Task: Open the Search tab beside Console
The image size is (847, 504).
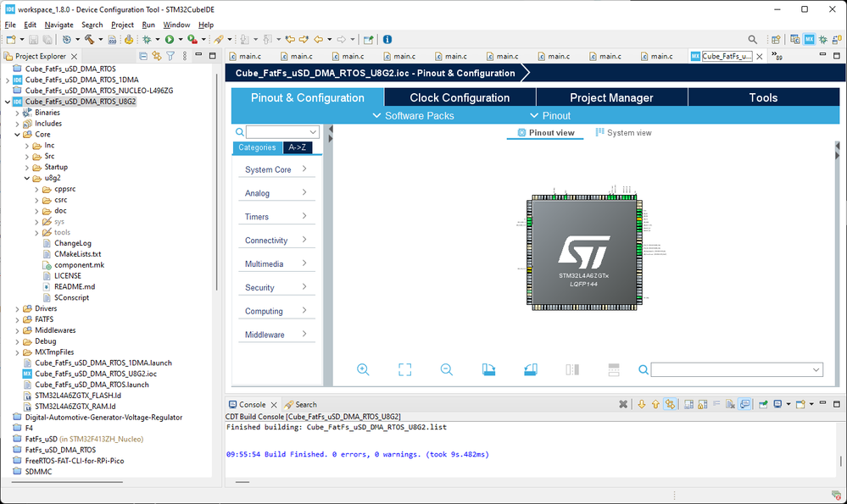Action: [300, 404]
